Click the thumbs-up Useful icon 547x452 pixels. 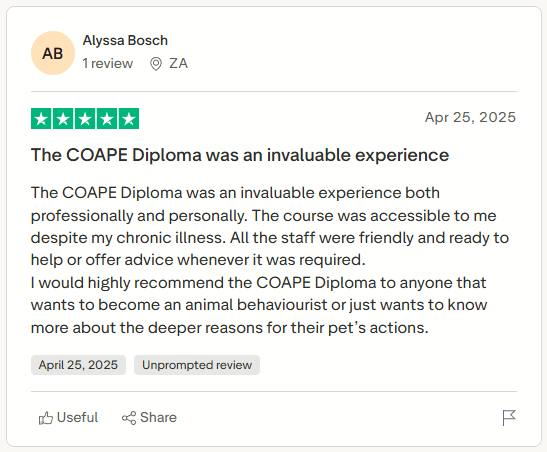(46, 418)
